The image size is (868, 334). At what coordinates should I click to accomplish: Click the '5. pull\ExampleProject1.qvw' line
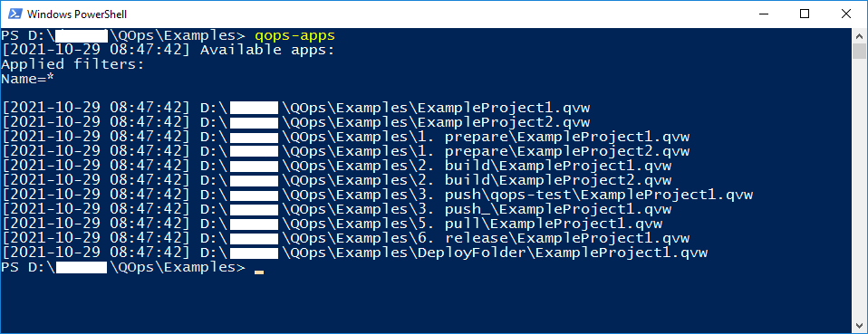[333, 224]
